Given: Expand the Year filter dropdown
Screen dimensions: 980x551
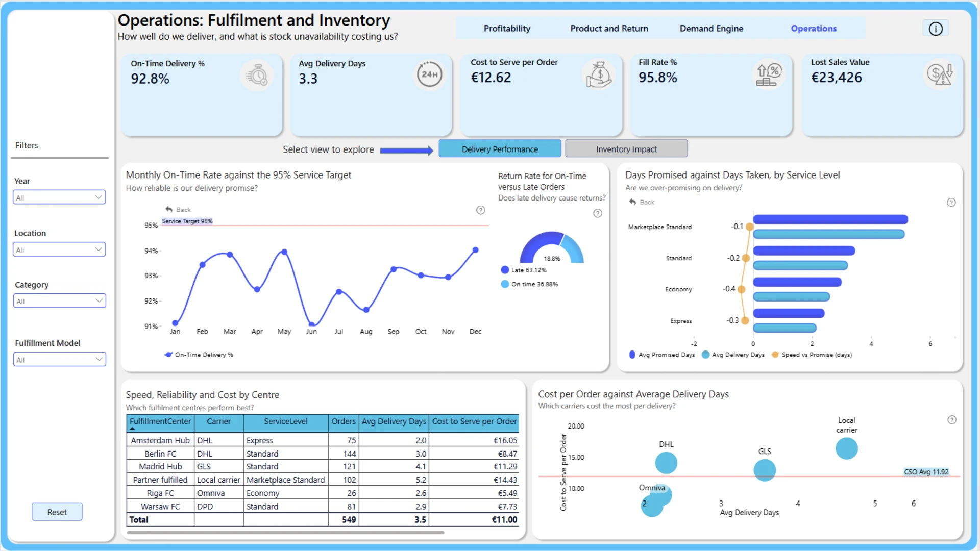Looking at the screenshot, I should coord(59,197).
